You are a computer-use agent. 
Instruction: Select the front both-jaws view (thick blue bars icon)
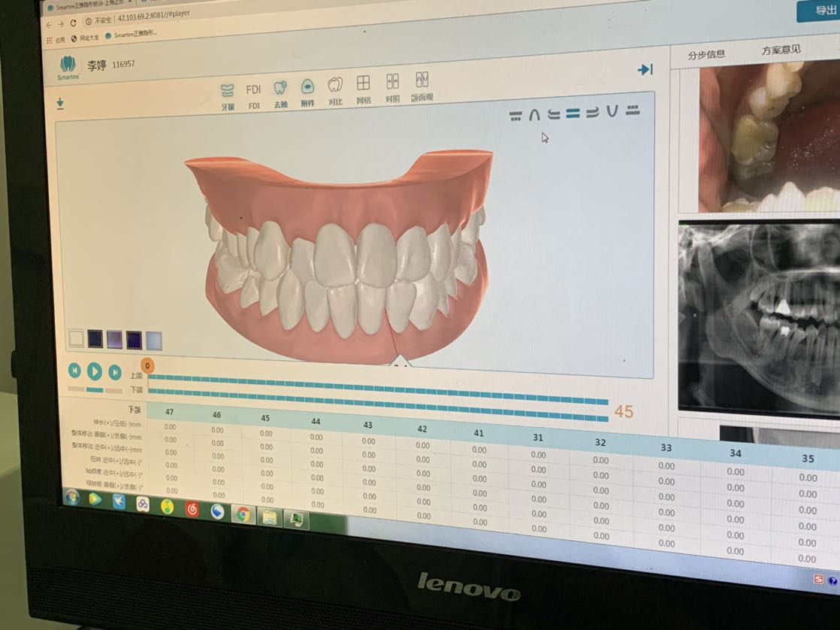coord(573,113)
